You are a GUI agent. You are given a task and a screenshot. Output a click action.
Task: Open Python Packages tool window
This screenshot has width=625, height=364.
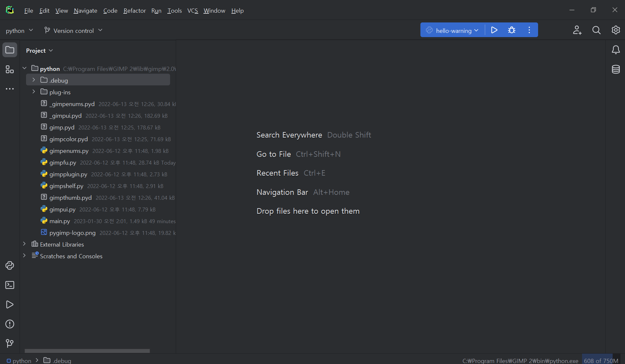pyautogui.click(x=10, y=265)
